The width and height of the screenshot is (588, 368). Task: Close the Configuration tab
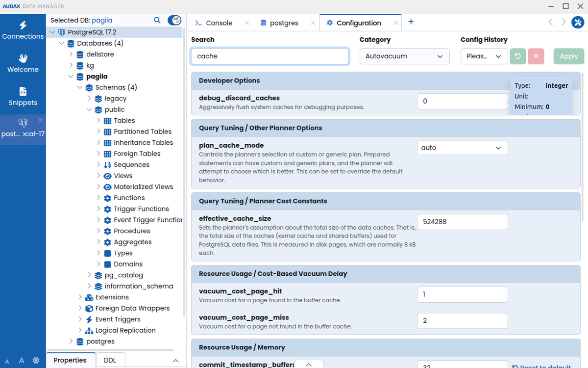click(x=395, y=23)
